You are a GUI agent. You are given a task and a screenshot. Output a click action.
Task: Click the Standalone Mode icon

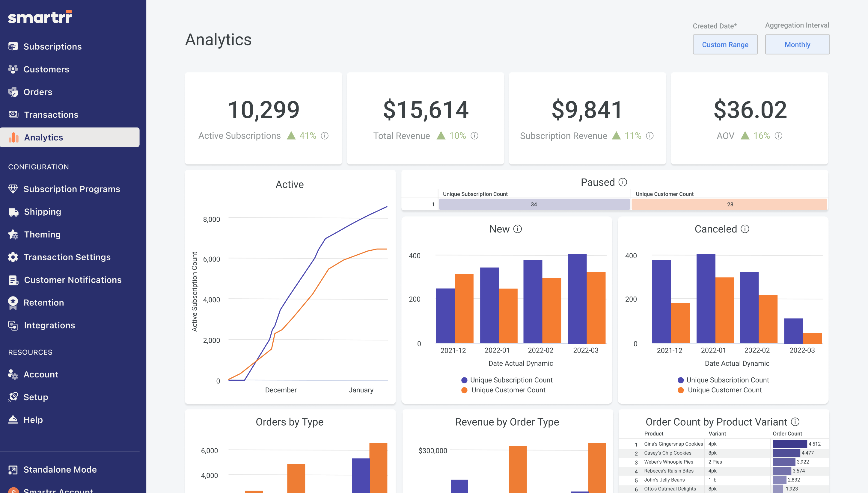(13, 470)
